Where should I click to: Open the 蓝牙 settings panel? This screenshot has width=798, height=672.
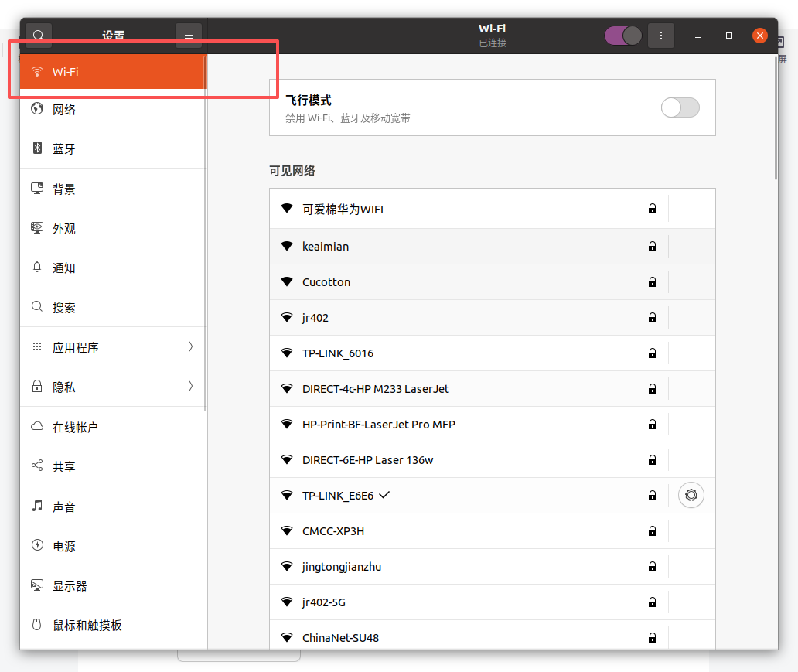113,148
